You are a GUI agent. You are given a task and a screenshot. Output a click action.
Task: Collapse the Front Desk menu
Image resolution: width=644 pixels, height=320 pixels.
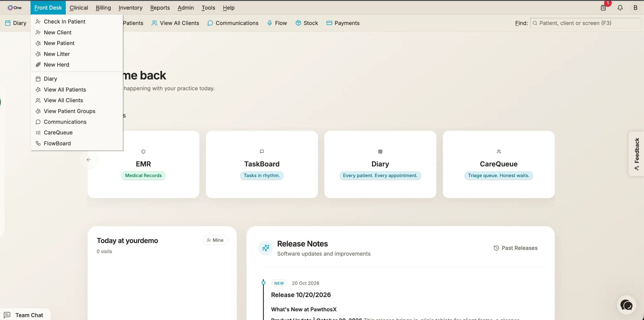48,8
